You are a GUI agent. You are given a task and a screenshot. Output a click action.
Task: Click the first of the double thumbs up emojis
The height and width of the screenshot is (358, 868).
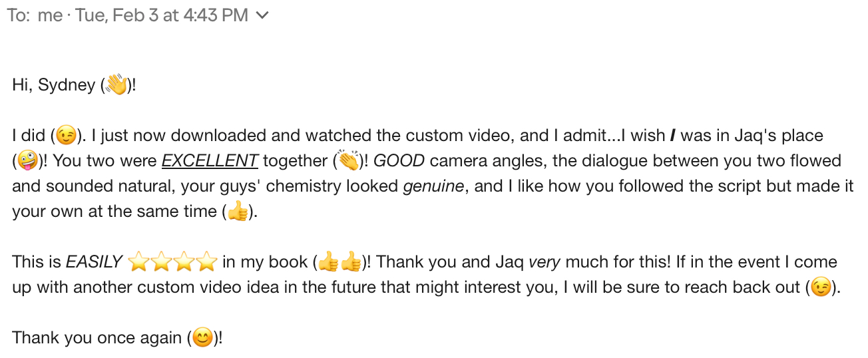click(x=328, y=263)
